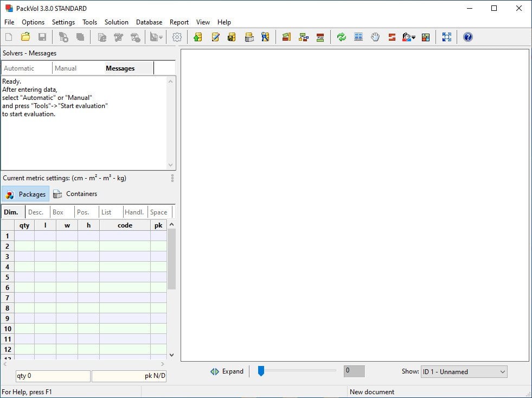
Task: Click the open file folder icon
Action: [x=25, y=37]
